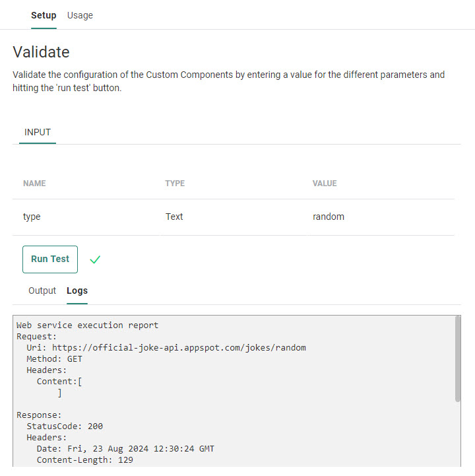The image size is (475, 476).
Task: Select the INPUT tab
Action: (x=38, y=132)
